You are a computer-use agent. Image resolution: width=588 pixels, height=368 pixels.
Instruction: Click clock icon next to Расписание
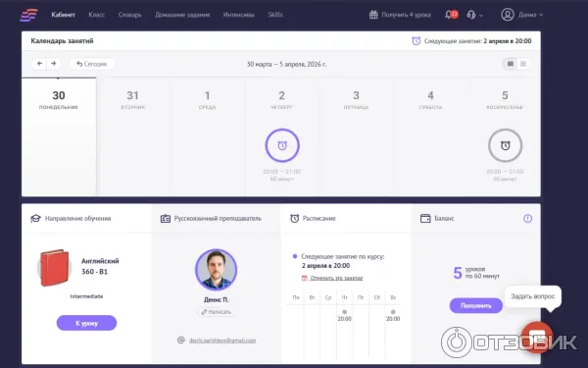pyautogui.click(x=295, y=218)
